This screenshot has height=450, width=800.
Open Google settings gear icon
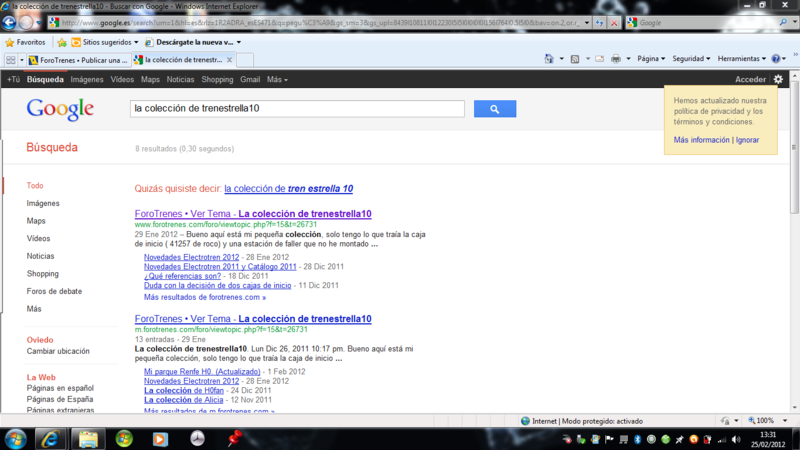point(778,79)
